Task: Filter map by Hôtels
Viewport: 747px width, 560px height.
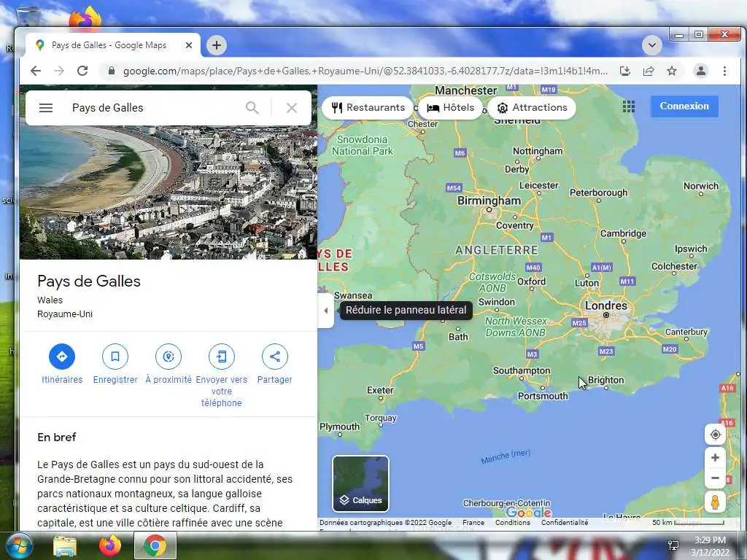Action: click(450, 108)
